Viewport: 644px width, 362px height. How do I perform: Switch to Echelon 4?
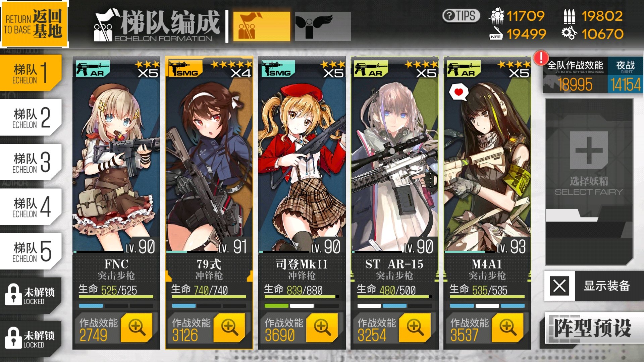(x=31, y=206)
